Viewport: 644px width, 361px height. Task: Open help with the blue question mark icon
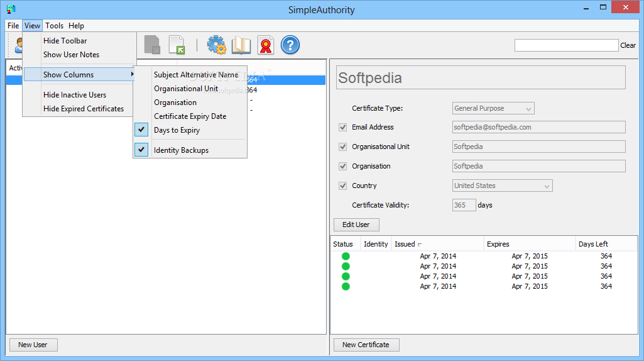tap(290, 45)
